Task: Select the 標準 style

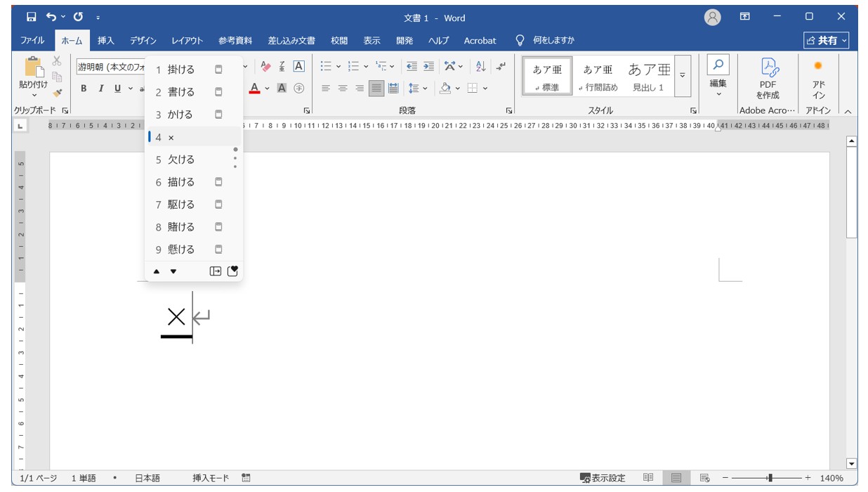Action: (547, 76)
